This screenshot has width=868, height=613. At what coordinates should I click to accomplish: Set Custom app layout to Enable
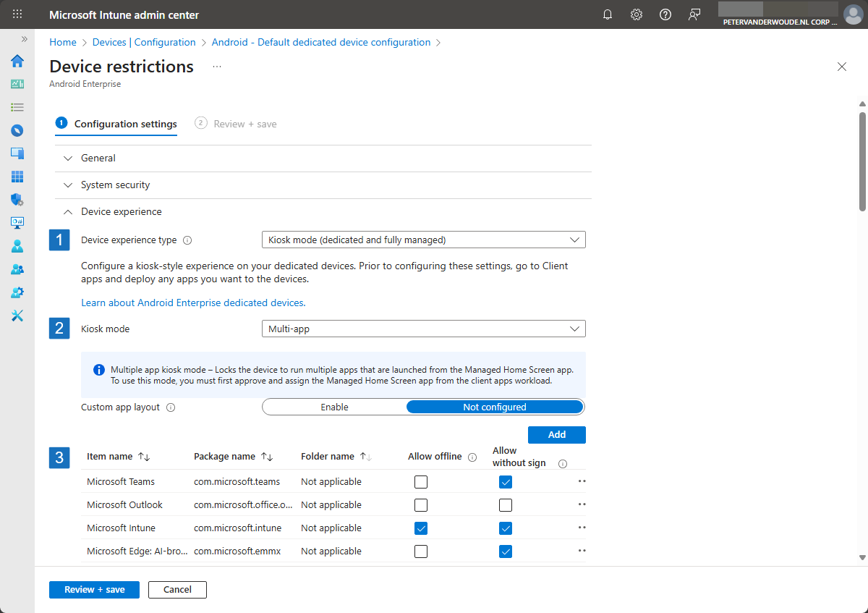point(334,407)
